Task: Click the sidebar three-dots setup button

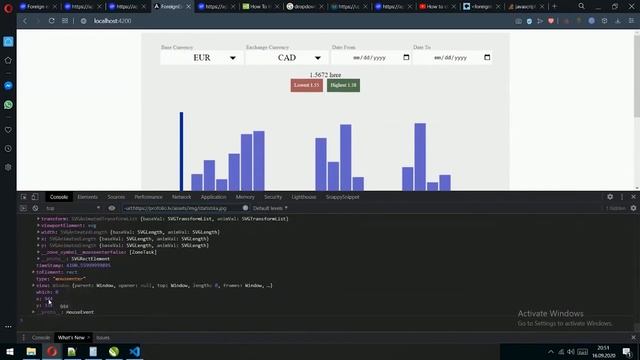Action: click(8, 327)
